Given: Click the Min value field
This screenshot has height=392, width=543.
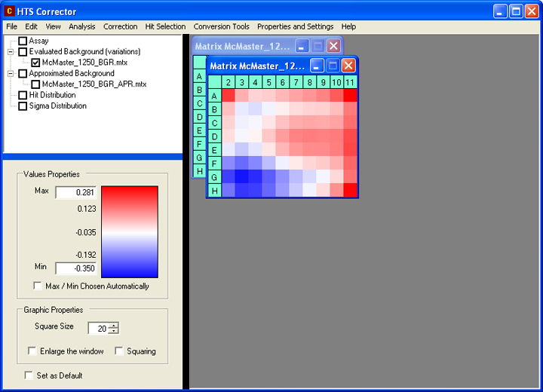Looking at the screenshot, I should pos(76,268).
